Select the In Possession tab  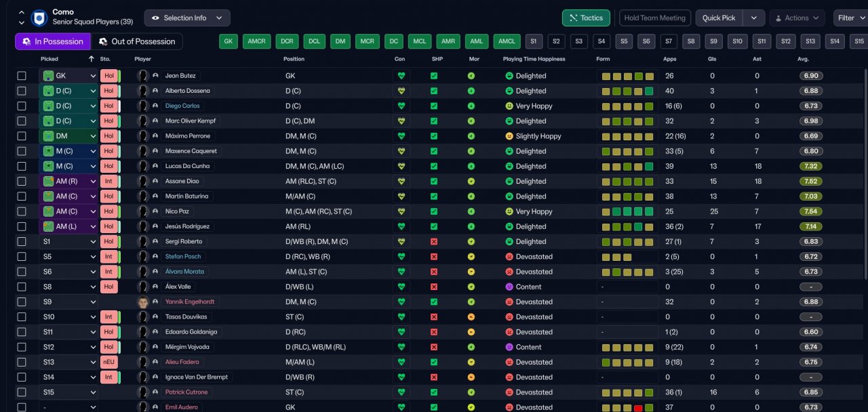53,41
